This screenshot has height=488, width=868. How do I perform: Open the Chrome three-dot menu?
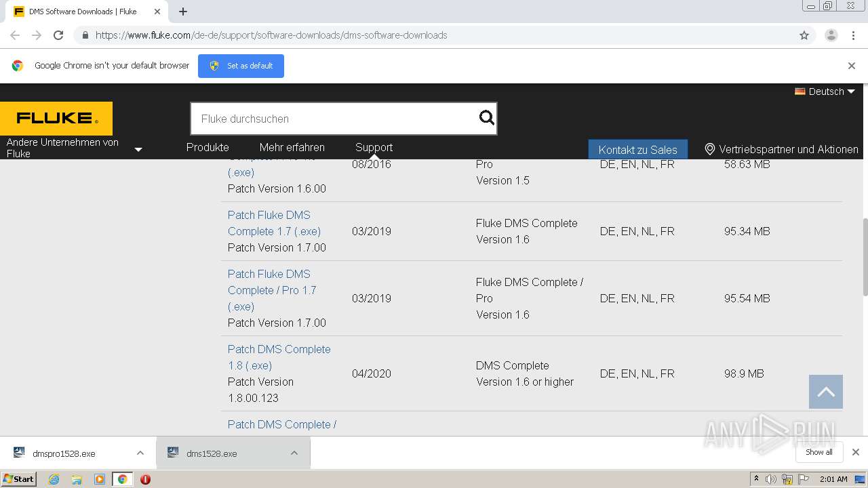point(854,35)
